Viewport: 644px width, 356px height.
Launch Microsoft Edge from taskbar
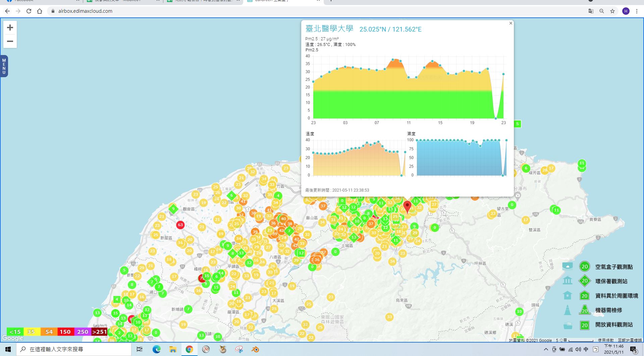[157, 349]
